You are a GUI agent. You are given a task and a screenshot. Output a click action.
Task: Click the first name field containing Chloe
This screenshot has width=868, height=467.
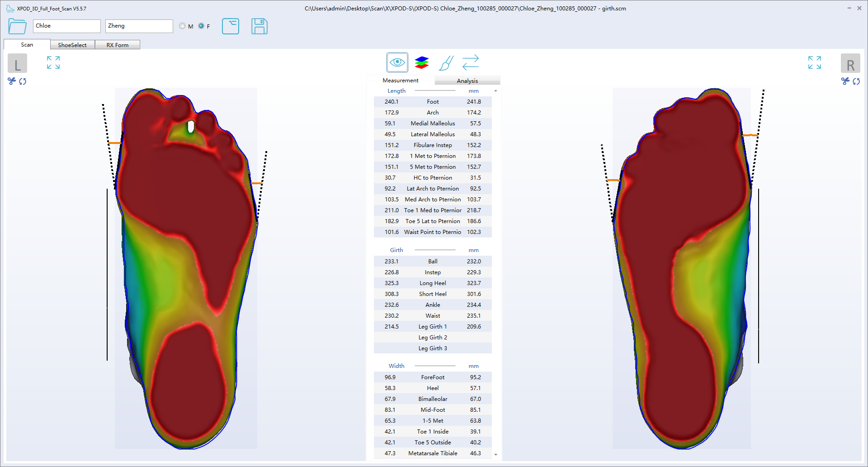click(x=66, y=26)
